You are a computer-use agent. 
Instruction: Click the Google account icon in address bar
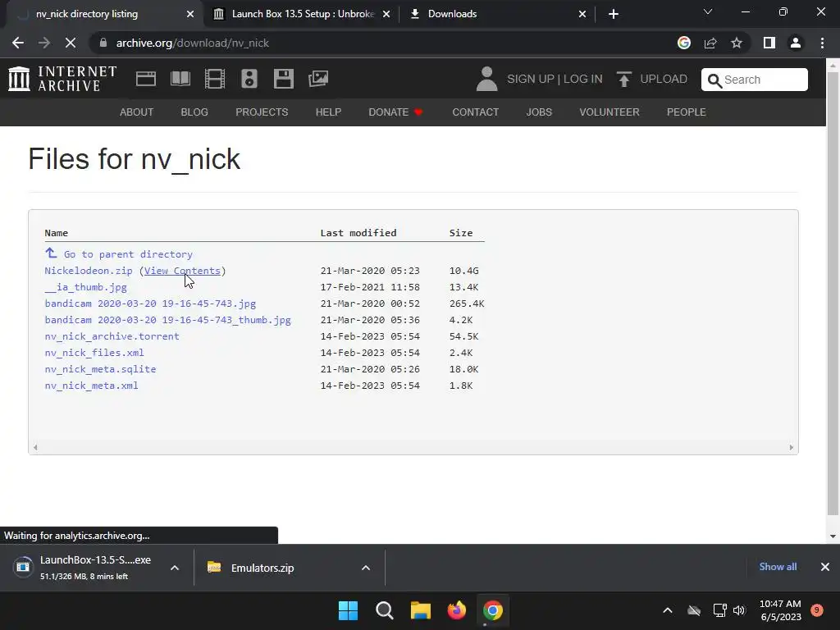[x=684, y=43]
